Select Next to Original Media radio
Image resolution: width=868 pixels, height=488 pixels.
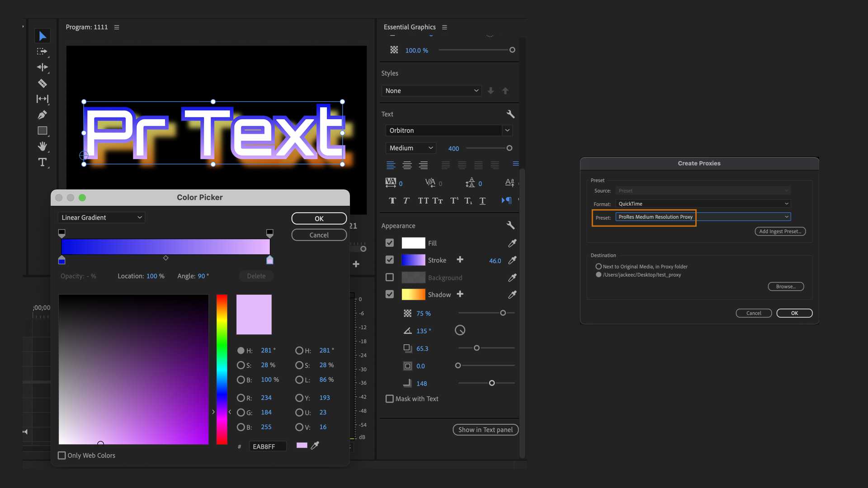(x=598, y=267)
